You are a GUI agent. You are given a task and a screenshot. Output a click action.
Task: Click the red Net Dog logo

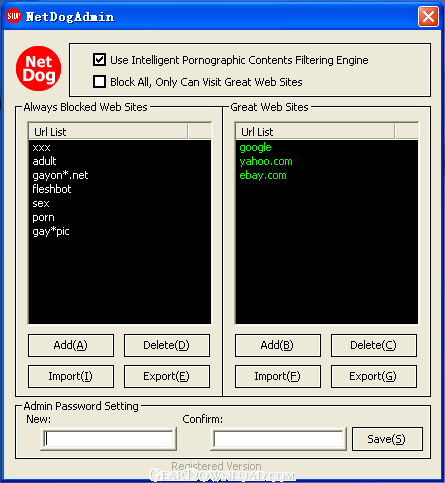click(x=39, y=69)
